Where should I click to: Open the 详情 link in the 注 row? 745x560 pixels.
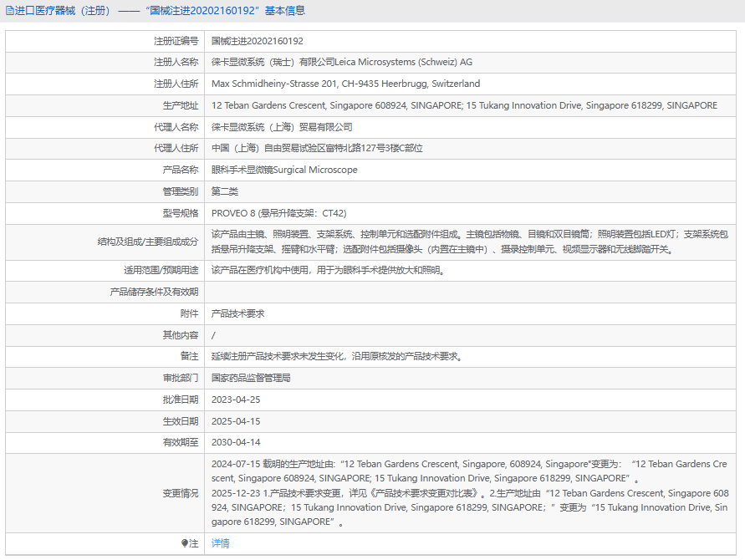click(x=221, y=543)
